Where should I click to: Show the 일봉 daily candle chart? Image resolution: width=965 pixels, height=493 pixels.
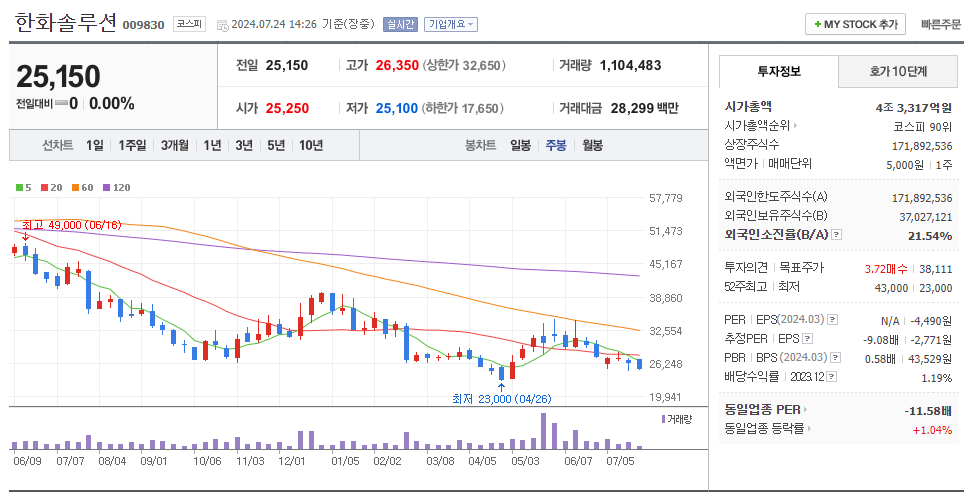520,146
